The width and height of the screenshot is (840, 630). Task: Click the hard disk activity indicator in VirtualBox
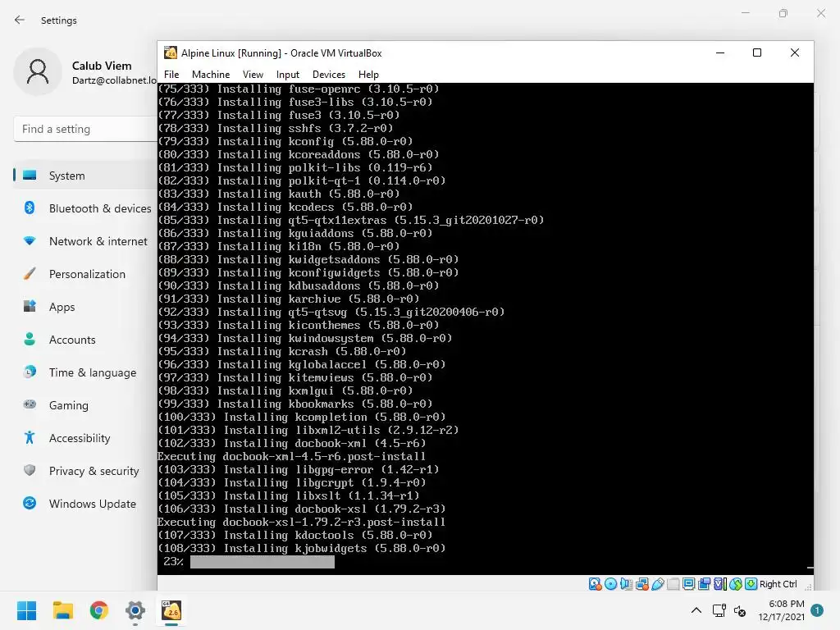tap(595, 584)
